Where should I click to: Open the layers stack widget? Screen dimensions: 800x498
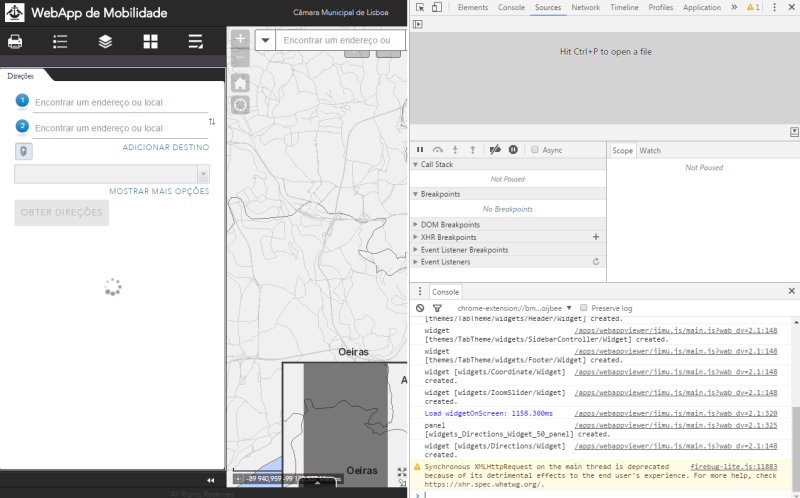(105, 41)
